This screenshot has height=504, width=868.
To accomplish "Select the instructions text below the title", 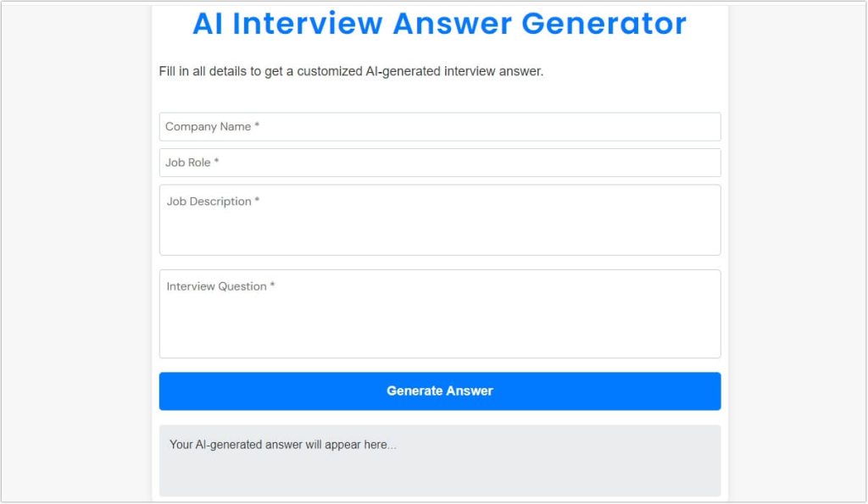I will (353, 71).
